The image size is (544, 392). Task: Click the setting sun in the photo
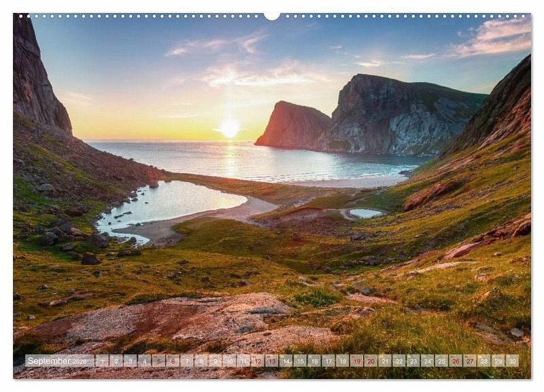click(230, 128)
